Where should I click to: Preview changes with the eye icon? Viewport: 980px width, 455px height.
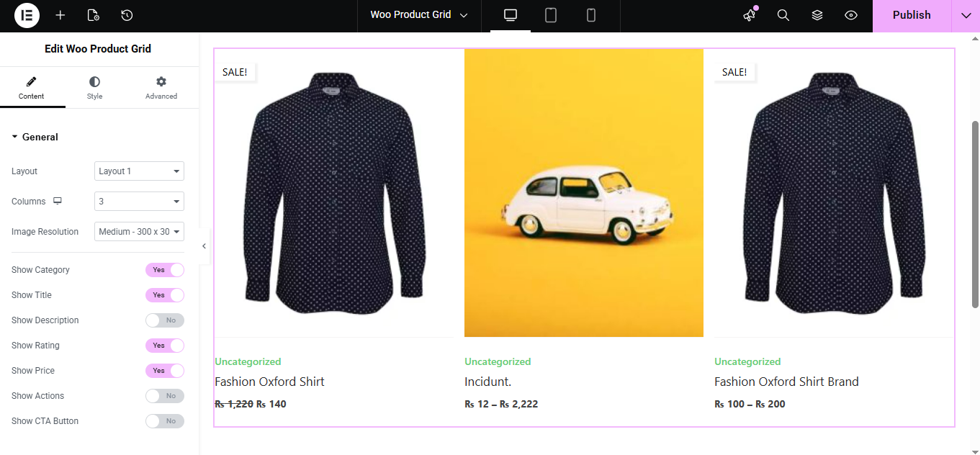[x=851, y=15]
